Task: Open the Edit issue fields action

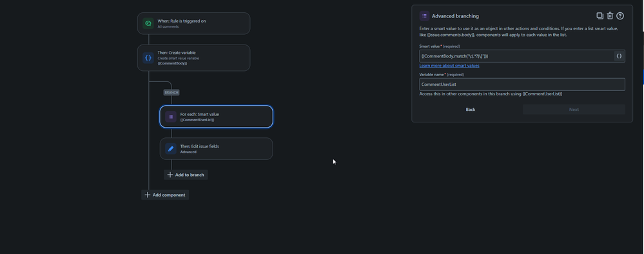Action: [x=216, y=149]
